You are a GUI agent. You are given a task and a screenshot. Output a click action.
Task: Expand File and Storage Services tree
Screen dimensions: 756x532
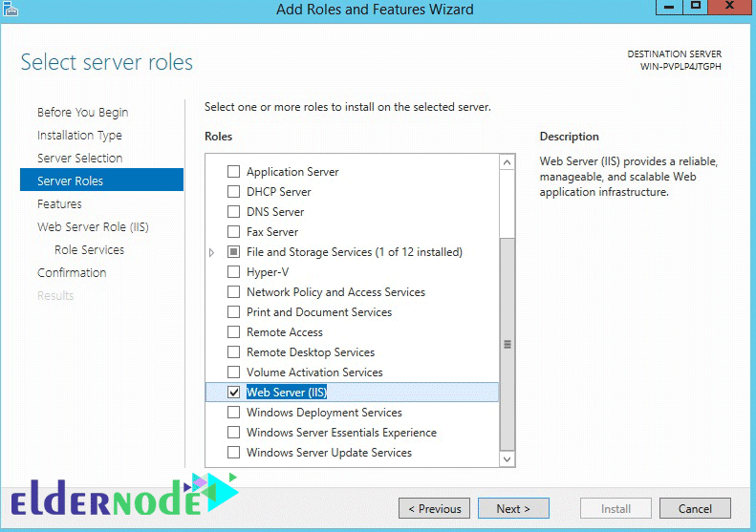pyautogui.click(x=211, y=252)
